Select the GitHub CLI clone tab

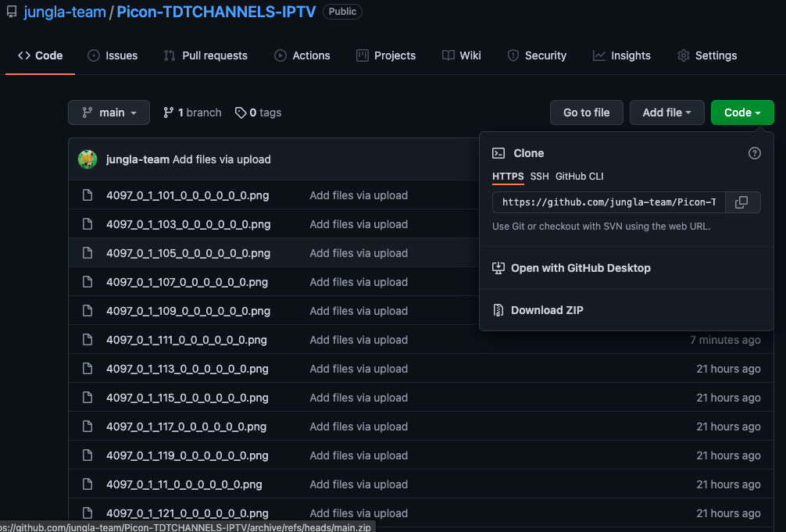[579, 177]
